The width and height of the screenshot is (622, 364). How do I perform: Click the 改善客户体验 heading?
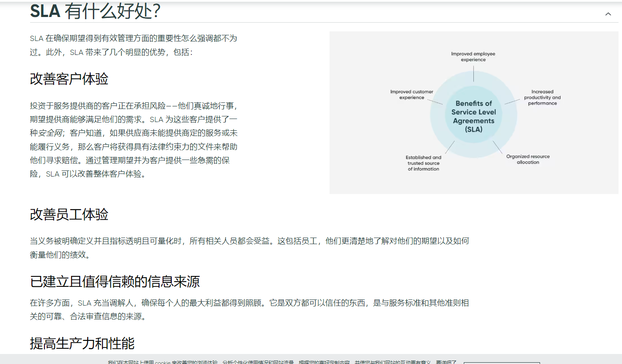69,79
